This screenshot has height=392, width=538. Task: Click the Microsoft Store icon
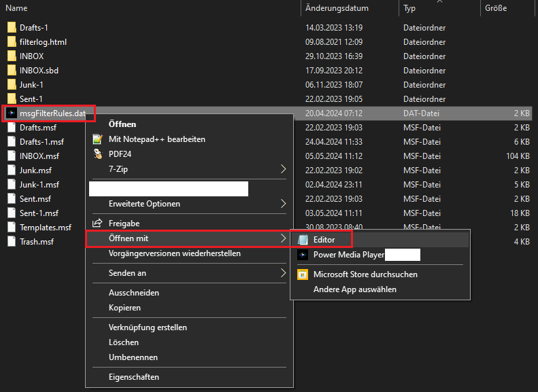click(x=302, y=274)
